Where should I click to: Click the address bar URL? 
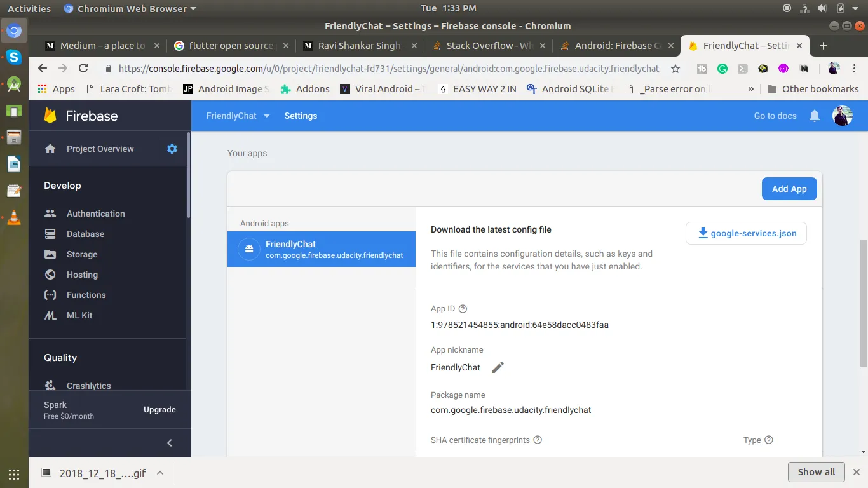pyautogui.click(x=389, y=69)
